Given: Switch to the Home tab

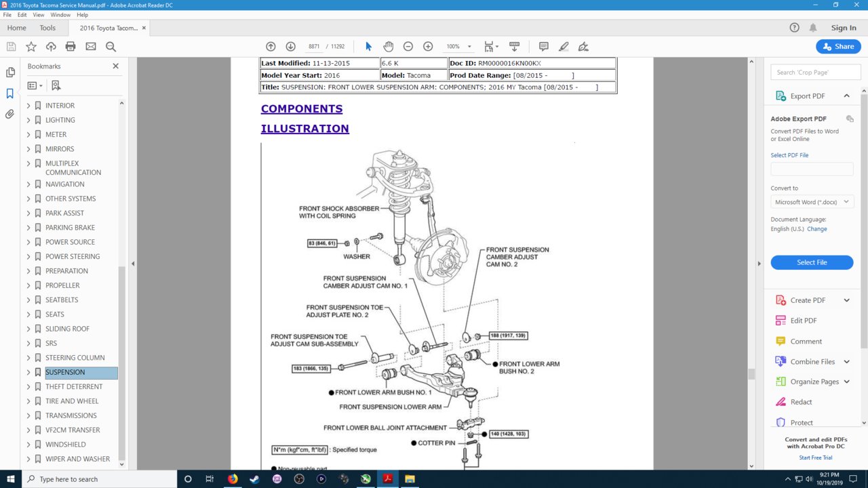Looking at the screenshot, I should click(x=16, y=28).
